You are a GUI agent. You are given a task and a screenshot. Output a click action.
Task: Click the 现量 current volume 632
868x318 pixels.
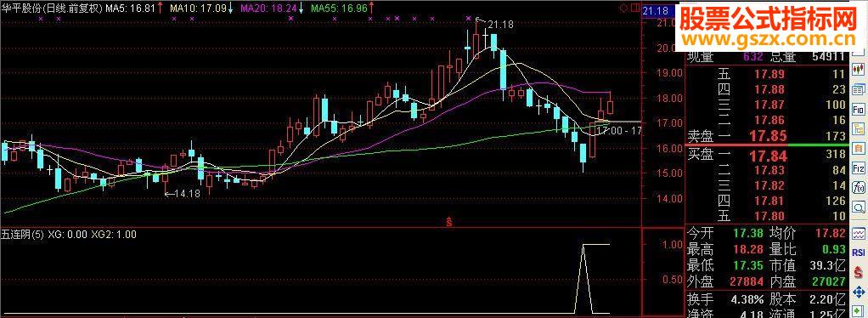click(753, 57)
